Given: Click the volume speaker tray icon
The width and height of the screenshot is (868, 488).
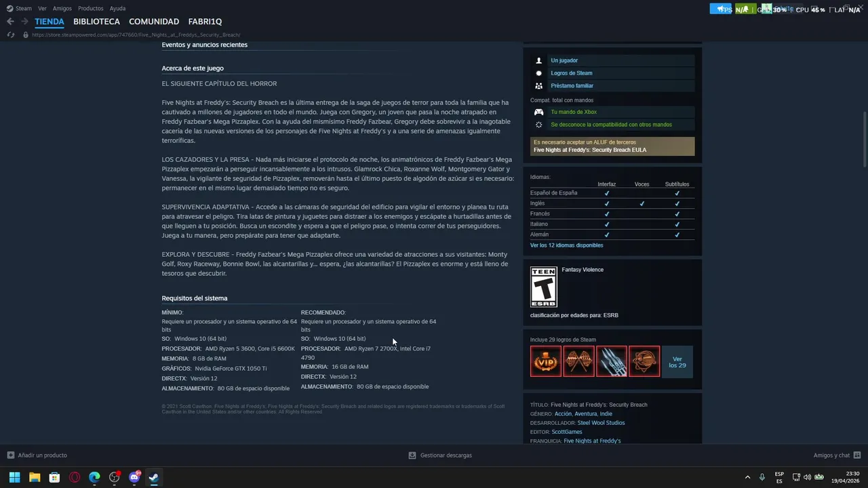Looking at the screenshot, I should click(x=807, y=477).
